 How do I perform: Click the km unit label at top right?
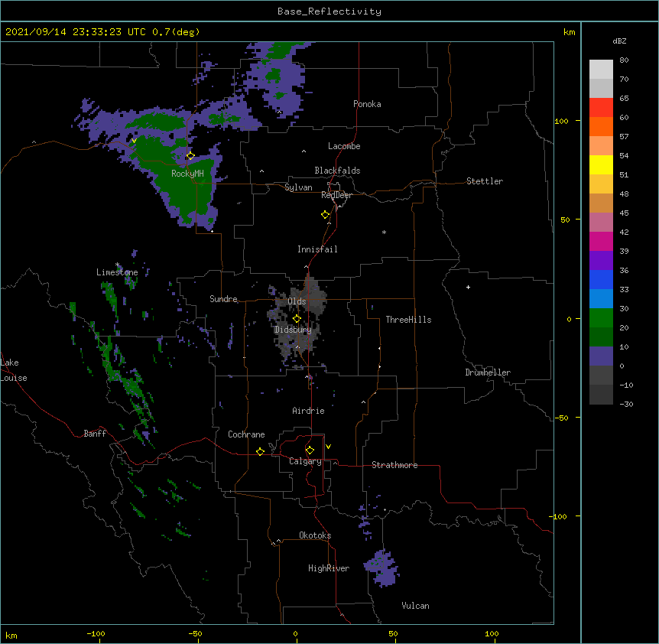coord(570,32)
